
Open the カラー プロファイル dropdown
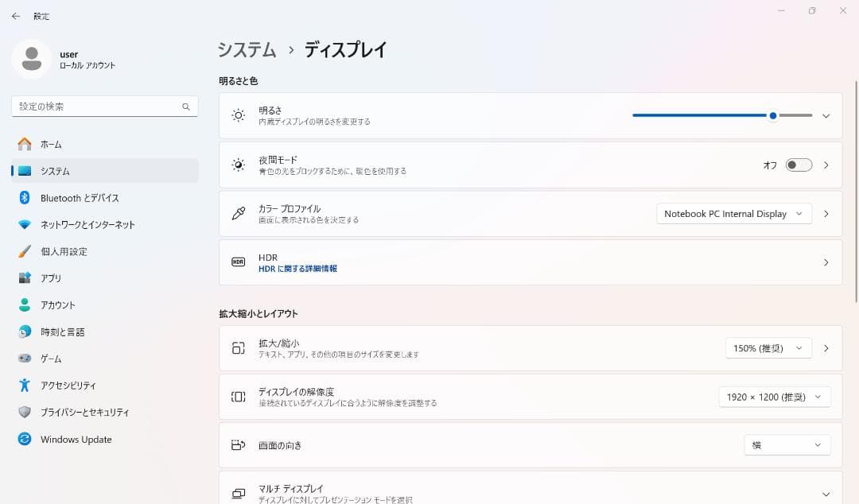(733, 213)
